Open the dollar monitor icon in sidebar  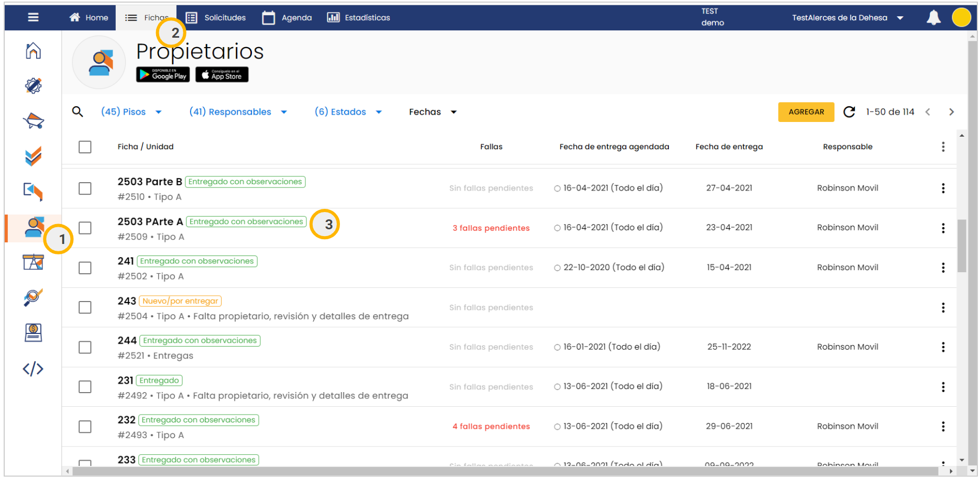(x=33, y=333)
